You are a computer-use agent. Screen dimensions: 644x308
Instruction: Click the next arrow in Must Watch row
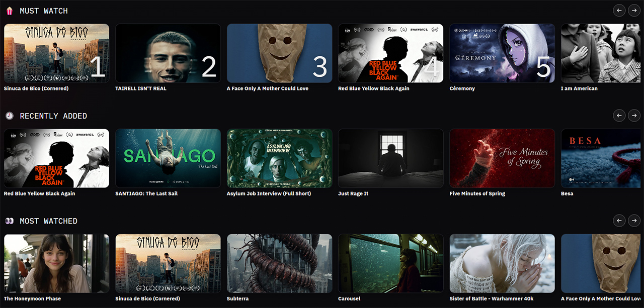(634, 10)
